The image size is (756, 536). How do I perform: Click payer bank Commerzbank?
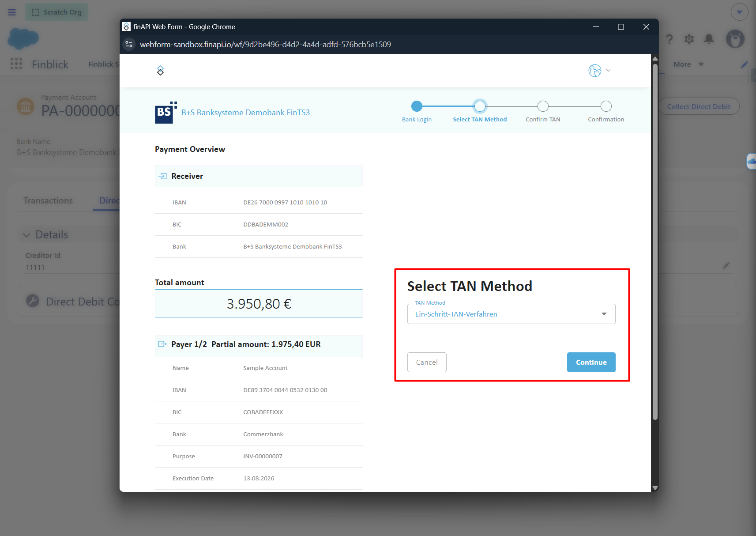(x=263, y=434)
